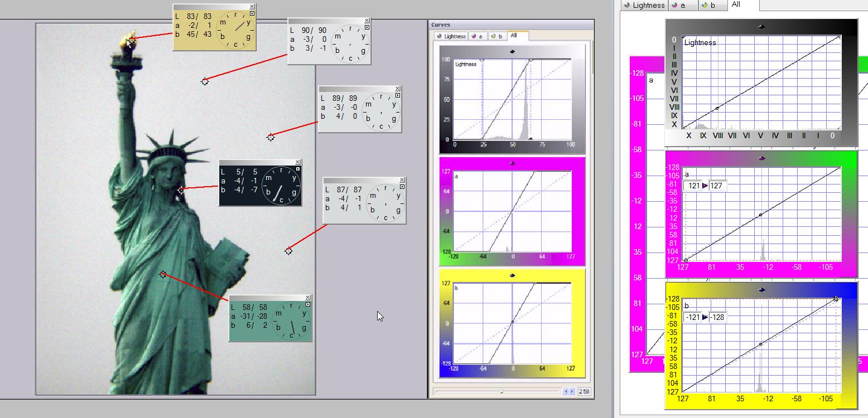Image resolution: width=868 pixels, height=418 pixels.
Task: Select midpoint control point on enlarged 'b' curve
Action: click(760, 344)
